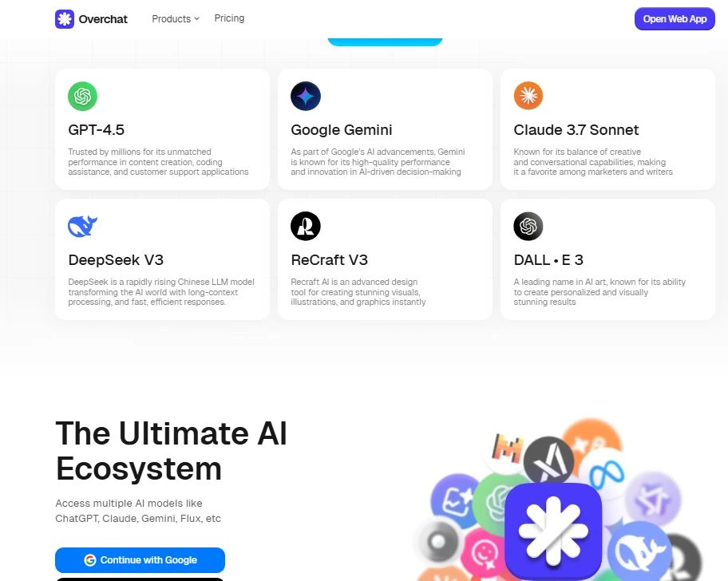The width and height of the screenshot is (728, 581).
Task: Click the black ReCraft V3 icon
Action: click(306, 226)
